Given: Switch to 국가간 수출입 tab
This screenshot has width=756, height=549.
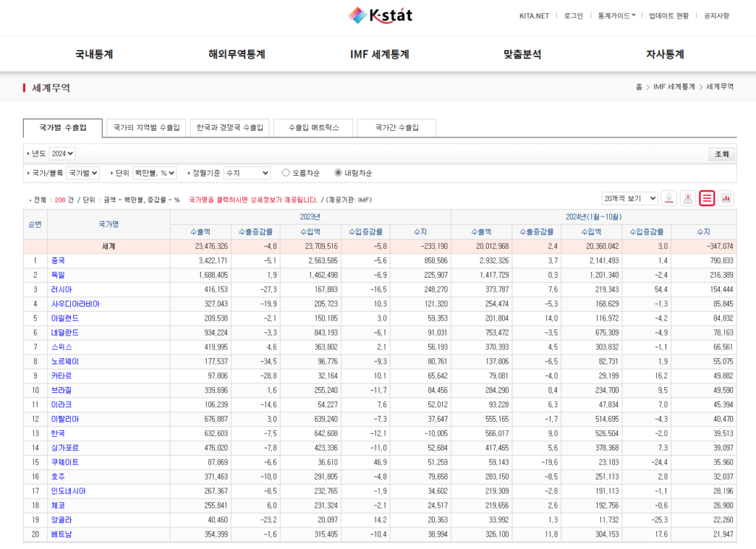Looking at the screenshot, I should click(x=396, y=128).
